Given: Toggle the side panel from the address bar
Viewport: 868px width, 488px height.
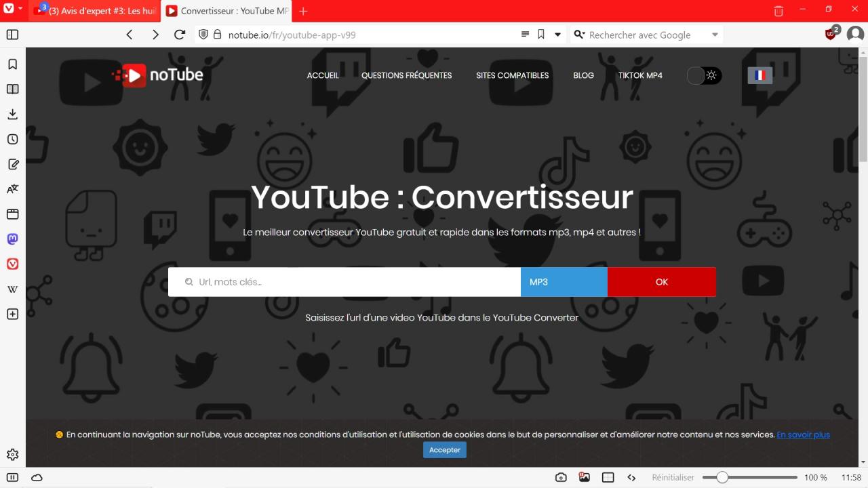Looking at the screenshot, I should click(12, 35).
